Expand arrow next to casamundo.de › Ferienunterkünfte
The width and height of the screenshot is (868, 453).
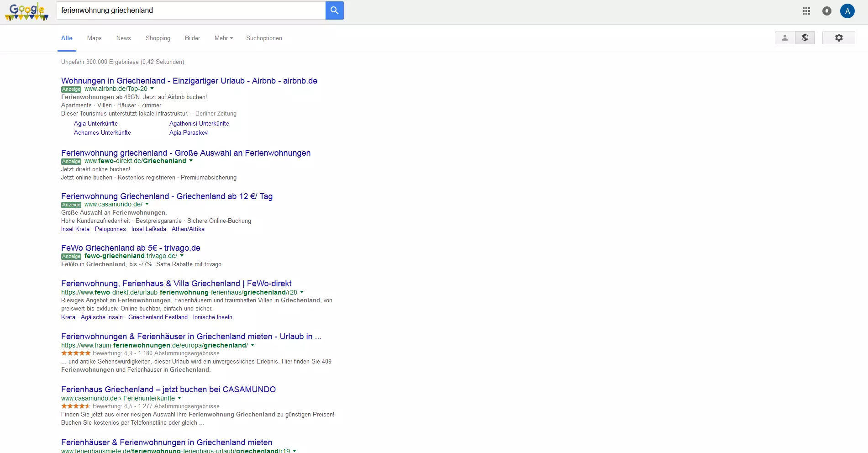179,398
